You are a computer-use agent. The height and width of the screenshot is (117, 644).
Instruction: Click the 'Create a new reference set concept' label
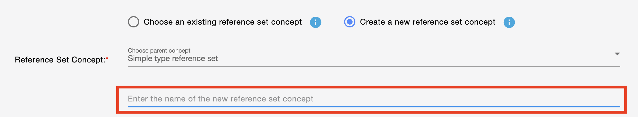[428, 22]
